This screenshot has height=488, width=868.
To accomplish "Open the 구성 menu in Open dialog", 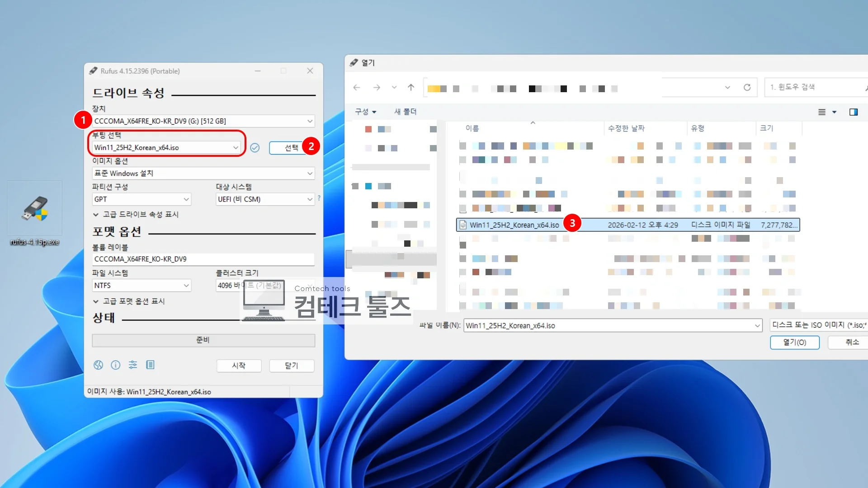I will (x=365, y=112).
